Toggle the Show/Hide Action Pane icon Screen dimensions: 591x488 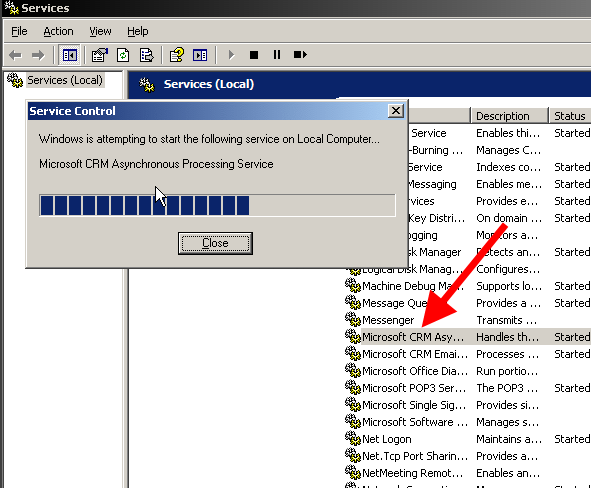pyautogui.click(x=200, y=55)
